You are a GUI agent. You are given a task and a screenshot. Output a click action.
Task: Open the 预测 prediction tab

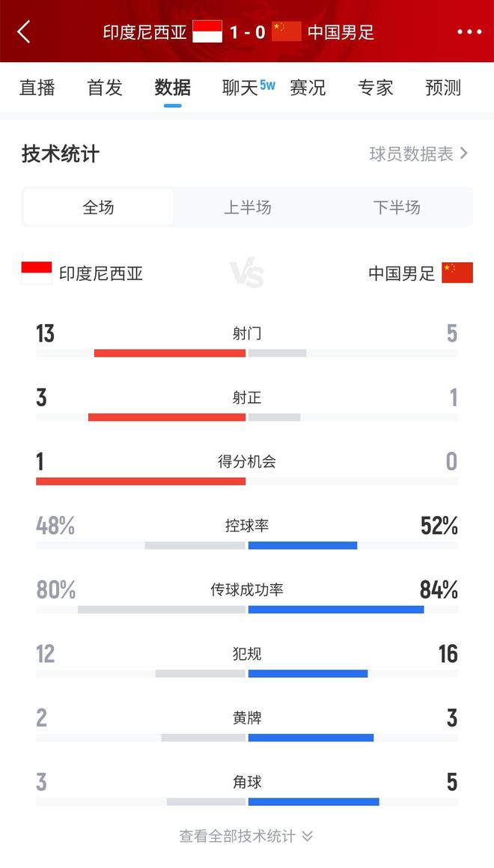pyautogui.click(x=443, y=88)
